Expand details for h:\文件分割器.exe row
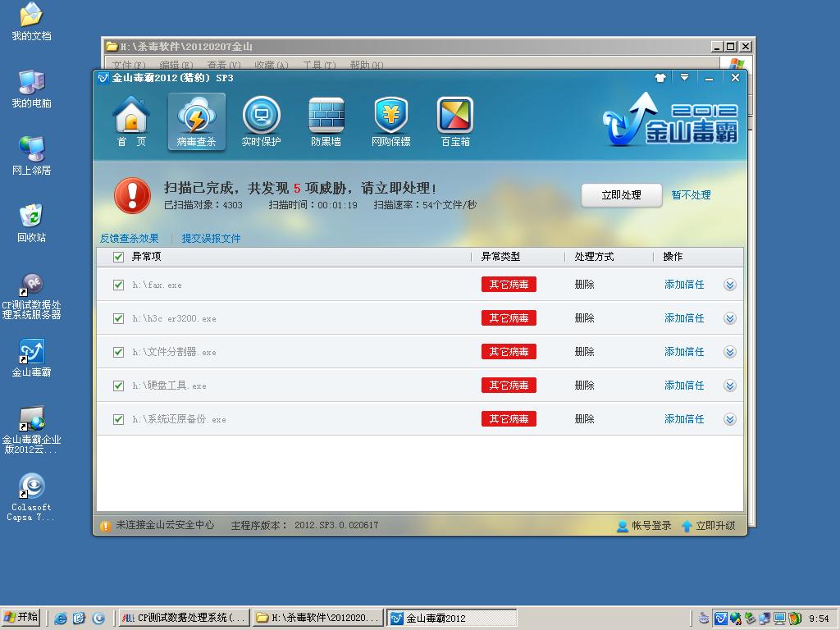 tap(729, 352)
